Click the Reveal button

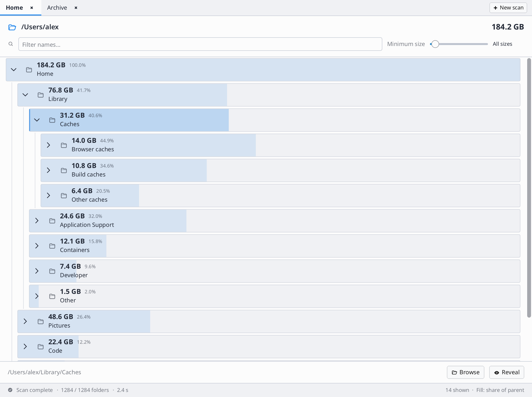tap(507, 372)
